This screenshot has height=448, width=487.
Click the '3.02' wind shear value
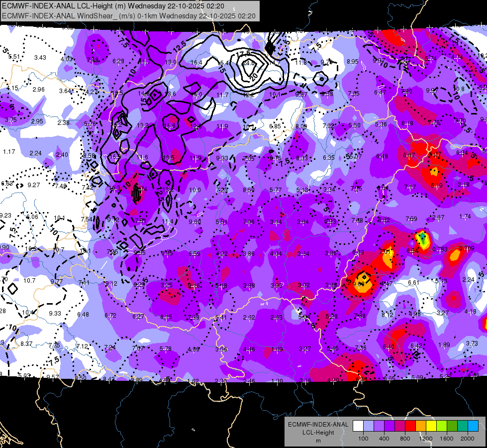(x=304, y=285)
